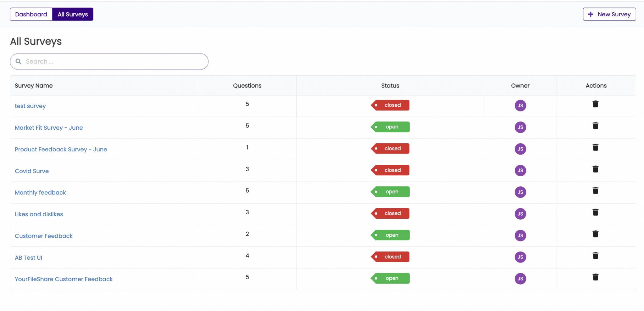Click open status badge for Market Fit Survey
This screenshot has height=311, width=644.
[390, 127]
